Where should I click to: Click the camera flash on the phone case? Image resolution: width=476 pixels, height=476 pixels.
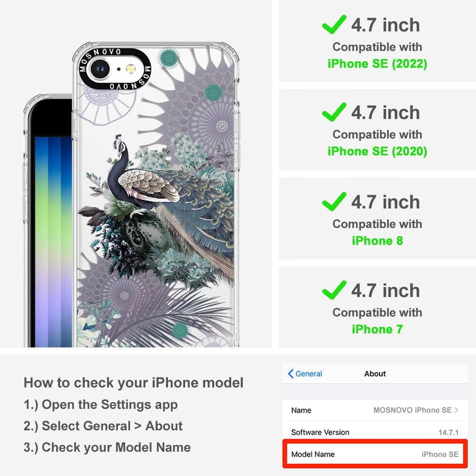pos(130,69)
